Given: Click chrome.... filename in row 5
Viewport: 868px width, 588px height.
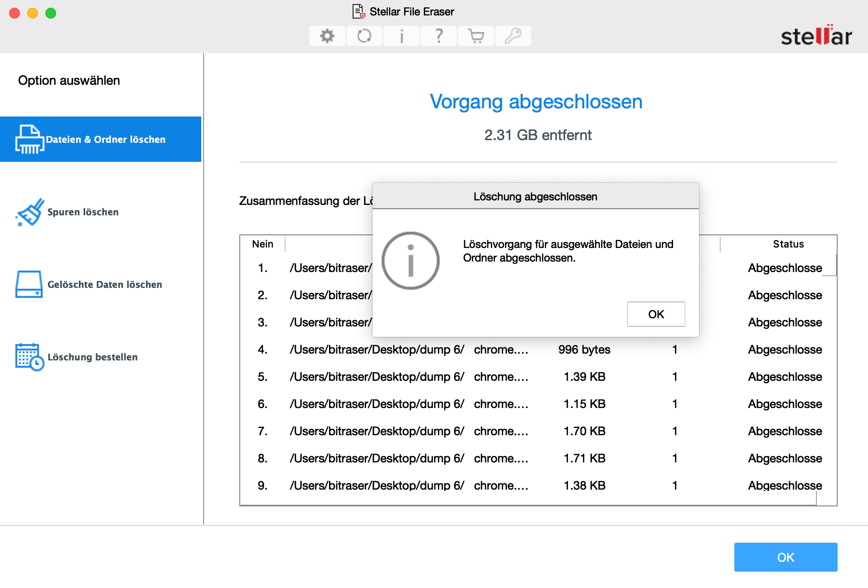Looking at the screenshot, I should click(x=501, y=377).
